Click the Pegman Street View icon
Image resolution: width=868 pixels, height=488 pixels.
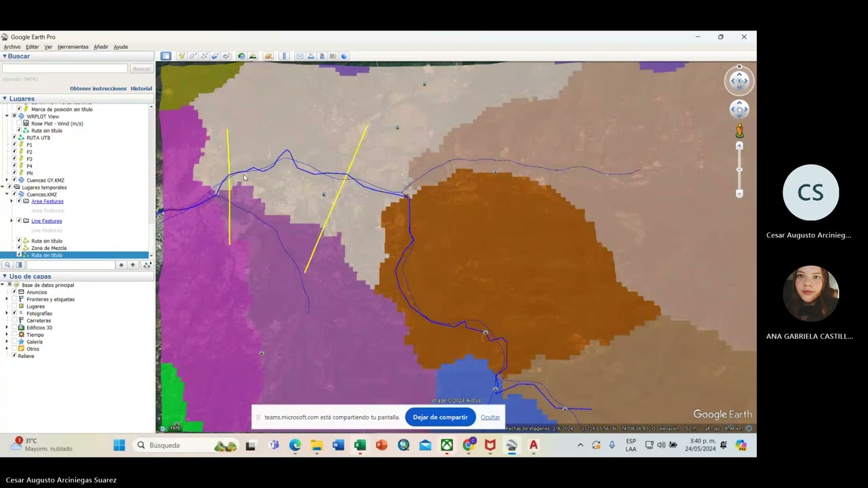click(x=739, y=130)
